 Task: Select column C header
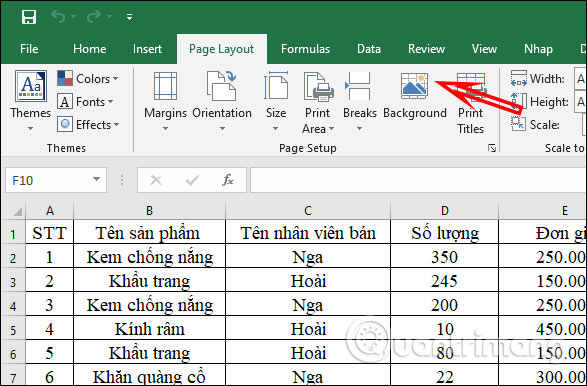[307, 210]
